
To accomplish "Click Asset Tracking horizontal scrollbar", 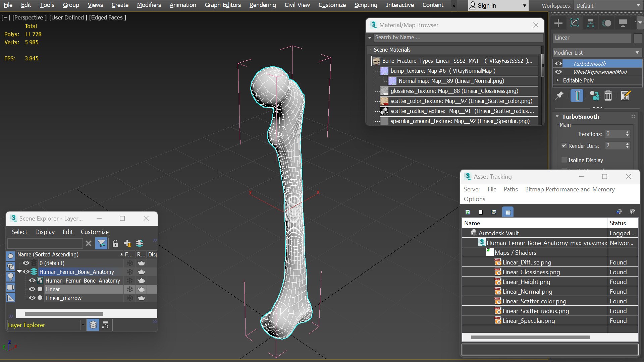I will point(530,337).
